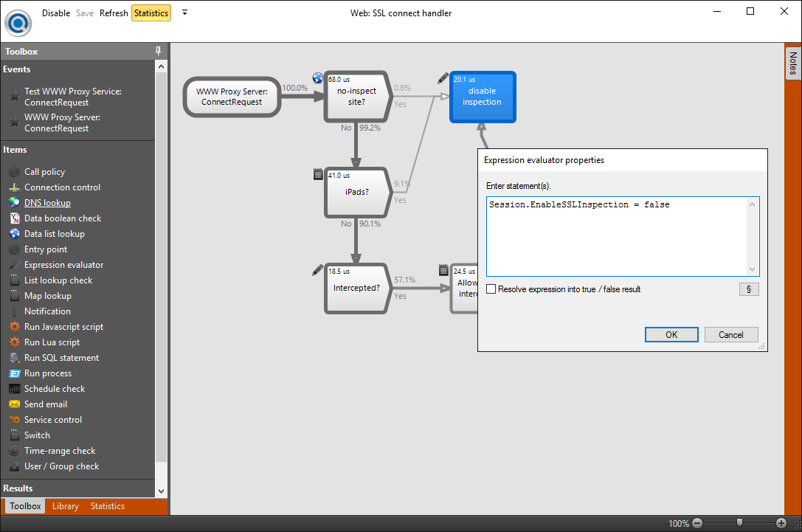Switch to the bottom Statistics tab
Viewport: 802px width, 532px height.
click(108, 506)
